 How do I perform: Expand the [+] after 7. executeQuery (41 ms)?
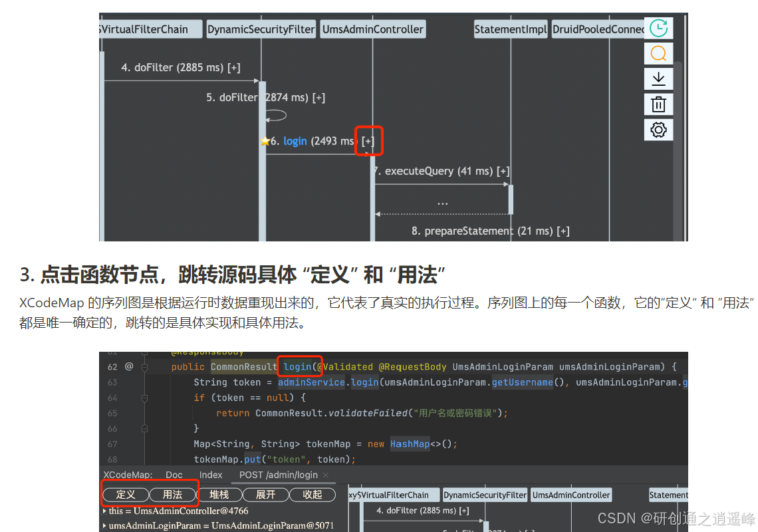point(503,171)
